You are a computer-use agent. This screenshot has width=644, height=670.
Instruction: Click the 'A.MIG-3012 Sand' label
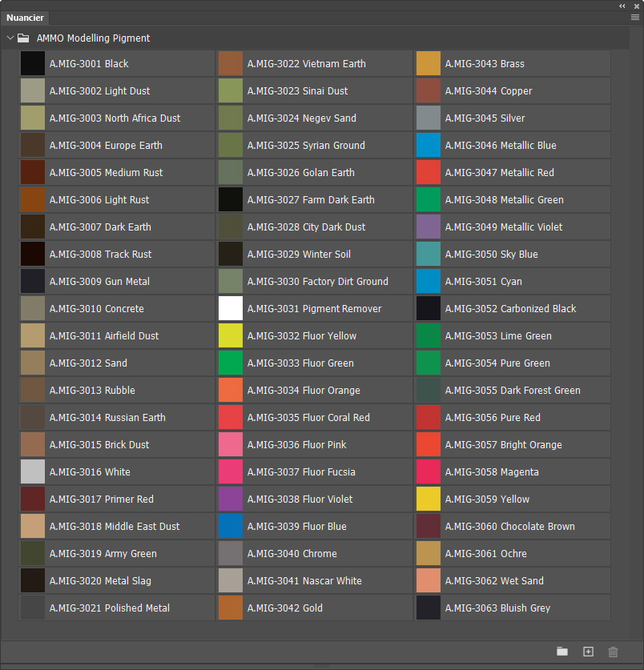88,363
